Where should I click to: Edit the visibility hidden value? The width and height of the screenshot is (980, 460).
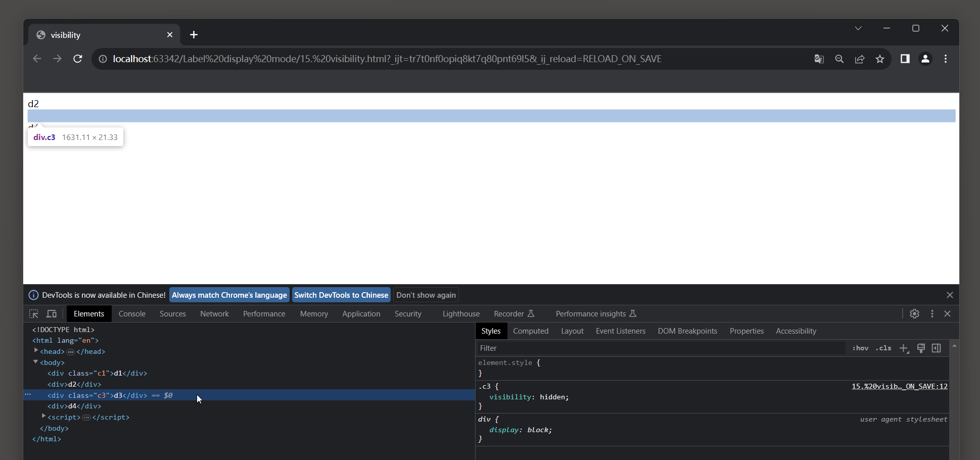pyautogui.click(x=552, y=397)
